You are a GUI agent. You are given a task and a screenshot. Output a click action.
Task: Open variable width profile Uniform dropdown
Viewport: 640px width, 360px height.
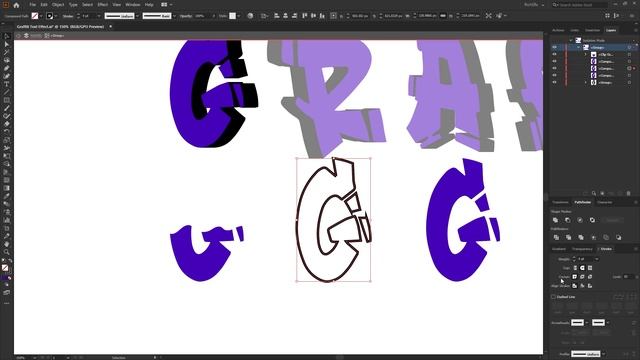point(137,16)
